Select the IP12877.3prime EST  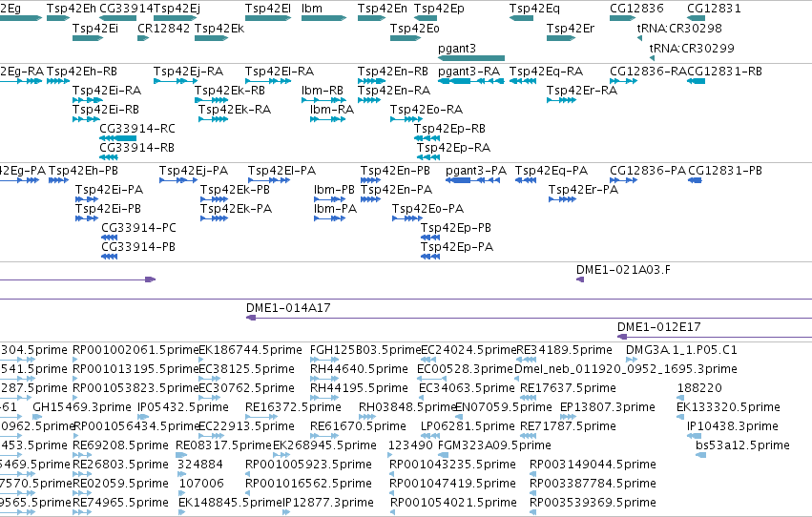(x=286, y=512)
